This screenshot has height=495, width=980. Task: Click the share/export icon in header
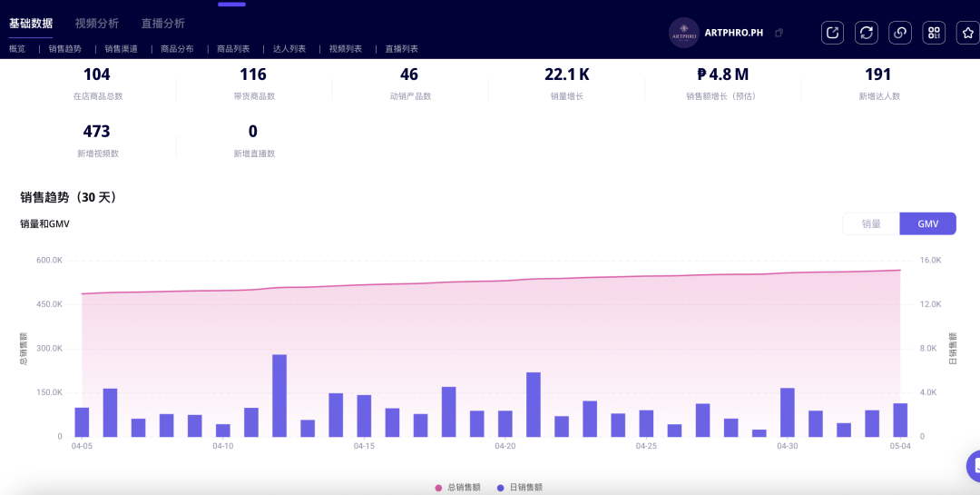(x=832, y=33)
